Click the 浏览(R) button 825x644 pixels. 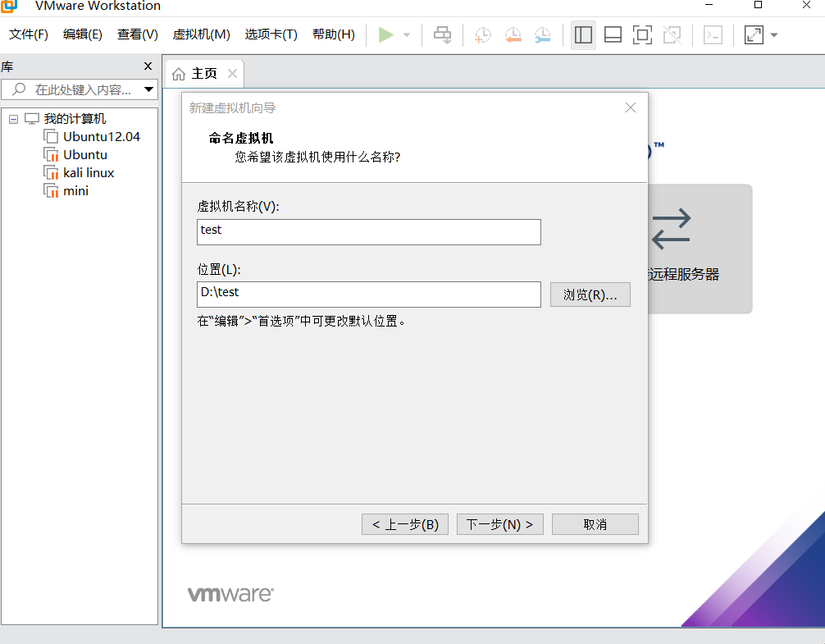click(x=590, y=294)
